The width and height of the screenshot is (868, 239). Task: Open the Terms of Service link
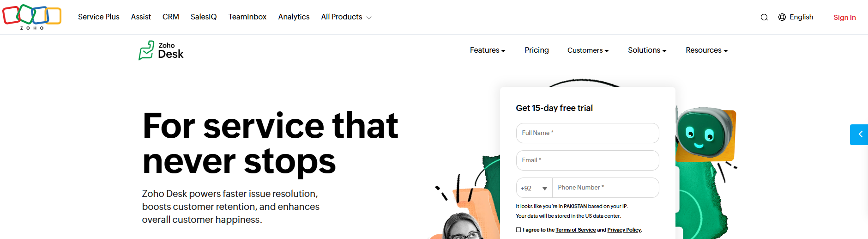[x=575, y=230]
